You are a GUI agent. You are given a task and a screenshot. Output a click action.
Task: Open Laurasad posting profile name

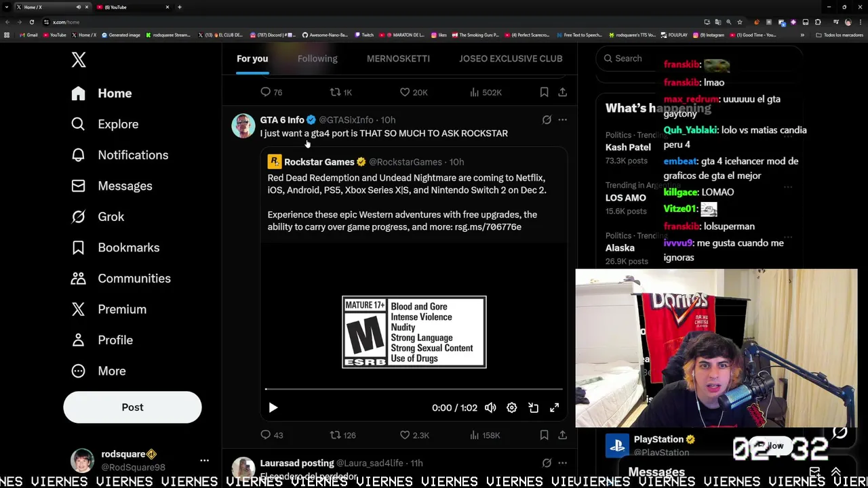(297, 463)
